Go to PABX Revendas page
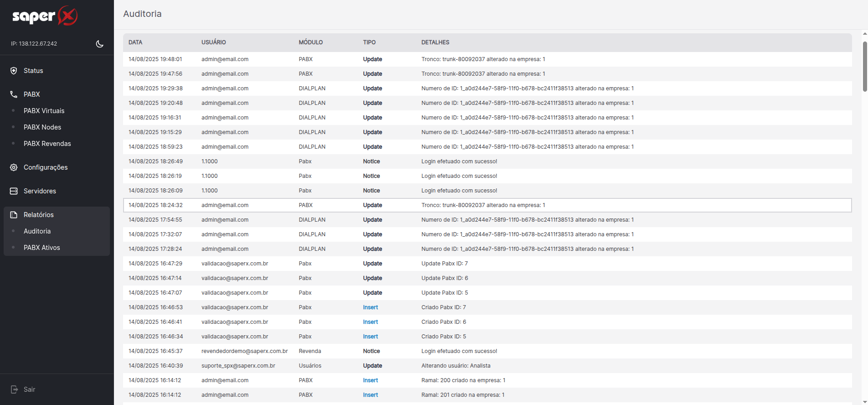 [x=47, y=144]
